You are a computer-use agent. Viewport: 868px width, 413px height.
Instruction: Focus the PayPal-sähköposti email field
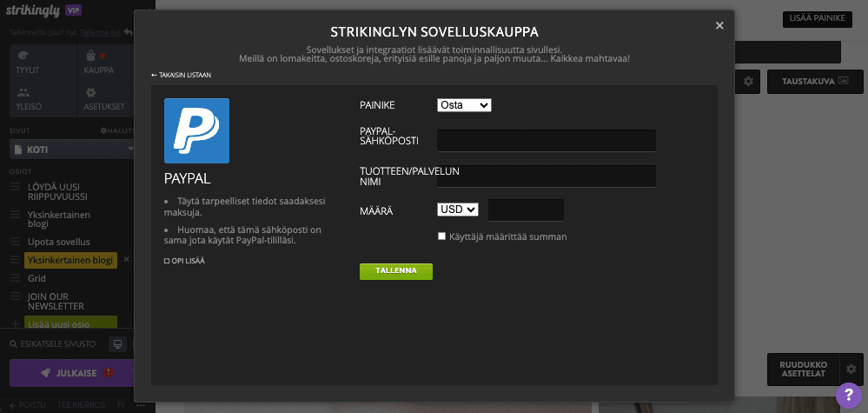coord(547,141)
